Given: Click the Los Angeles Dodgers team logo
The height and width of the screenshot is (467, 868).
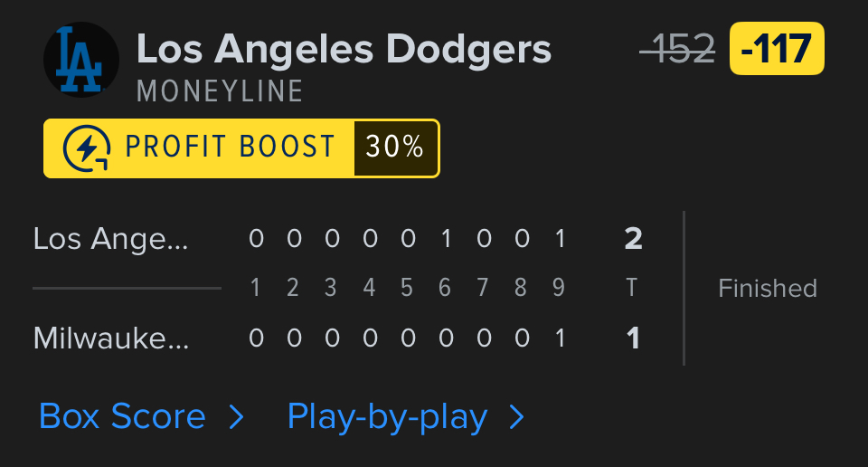Looking at the screenshot, I should coord(81,60).
